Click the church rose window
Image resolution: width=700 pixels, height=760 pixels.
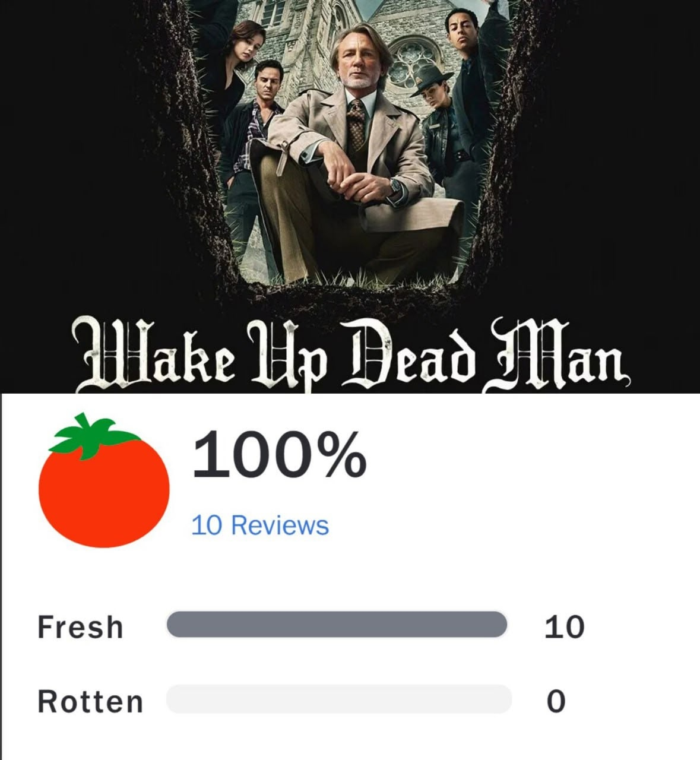click(x=414, y=62)
